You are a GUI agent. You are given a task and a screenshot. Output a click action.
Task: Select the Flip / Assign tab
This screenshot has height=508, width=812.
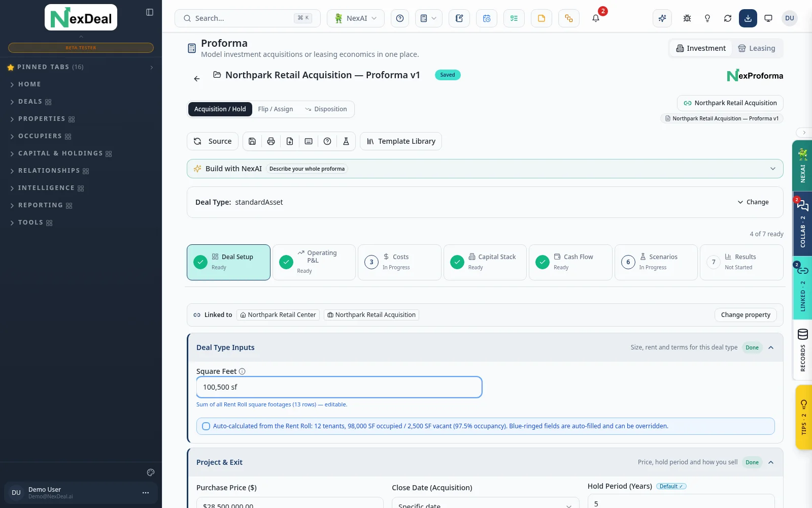click(x=275, y=109)
